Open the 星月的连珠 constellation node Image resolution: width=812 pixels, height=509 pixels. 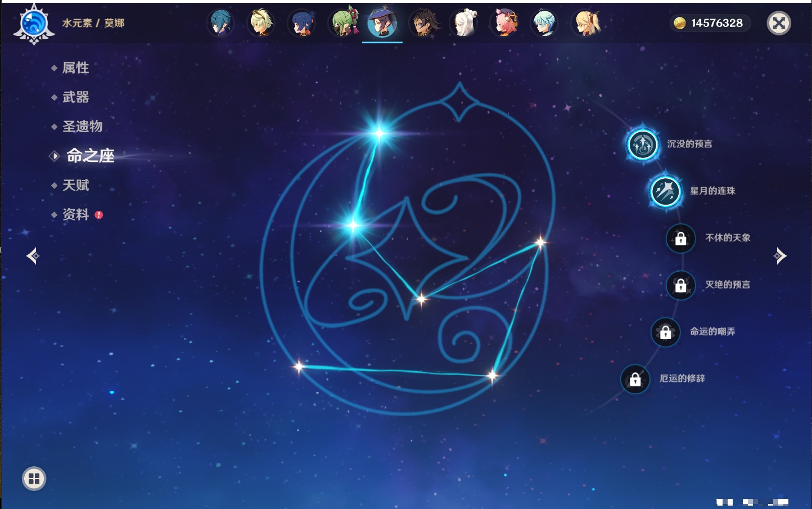(666, 191)
